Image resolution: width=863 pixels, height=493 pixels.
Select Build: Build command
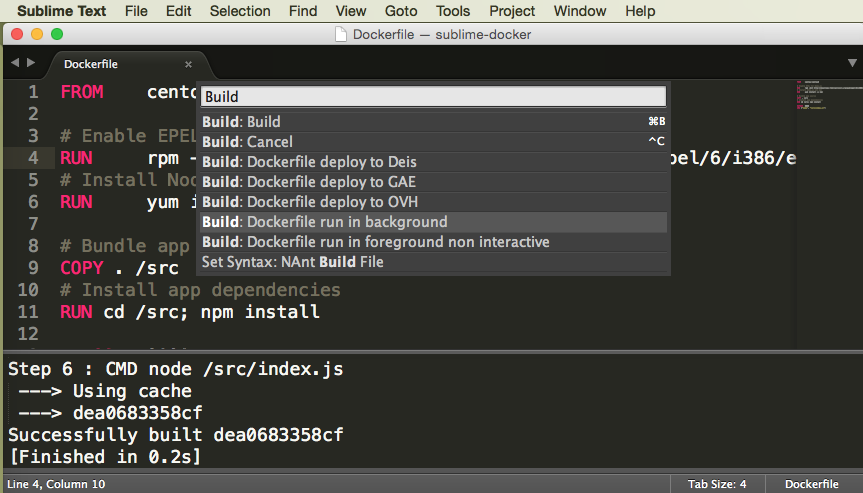tap(433, 122)
